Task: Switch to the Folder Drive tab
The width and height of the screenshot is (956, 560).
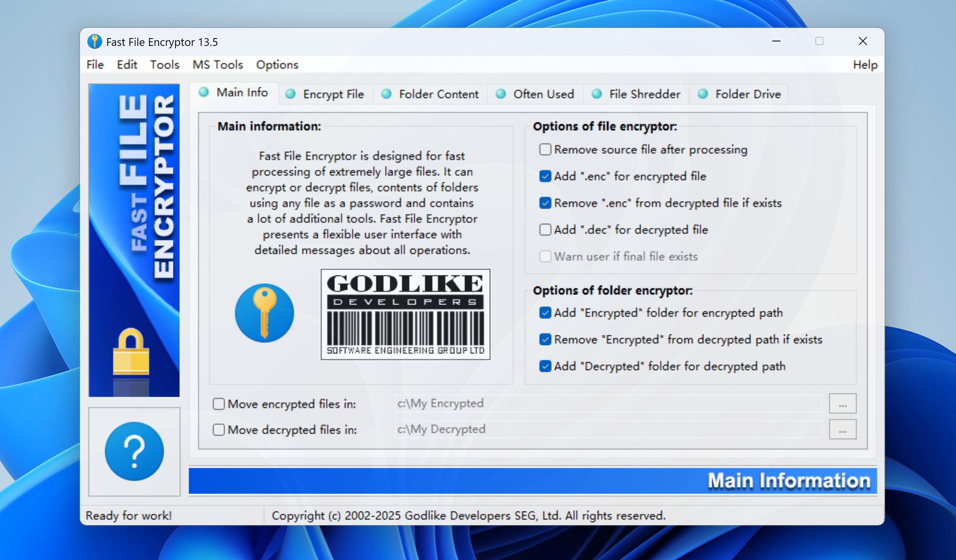Action: tap(739, 94)
